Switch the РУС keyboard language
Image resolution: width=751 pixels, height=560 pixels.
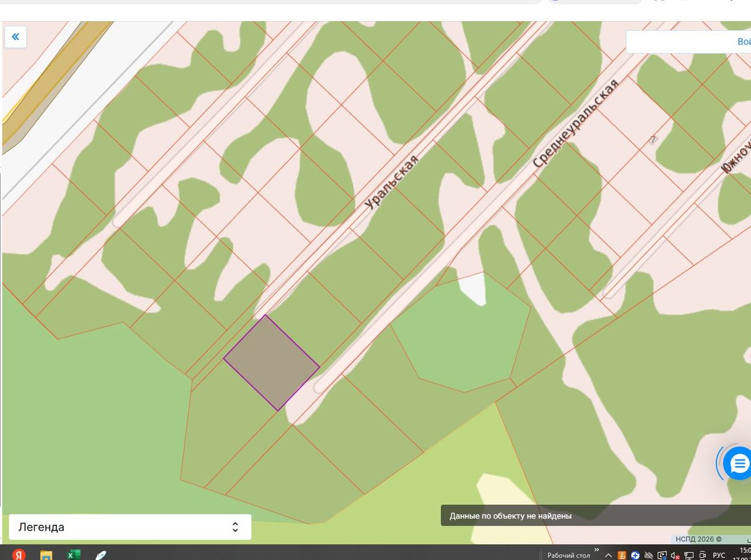pos(719,556)
